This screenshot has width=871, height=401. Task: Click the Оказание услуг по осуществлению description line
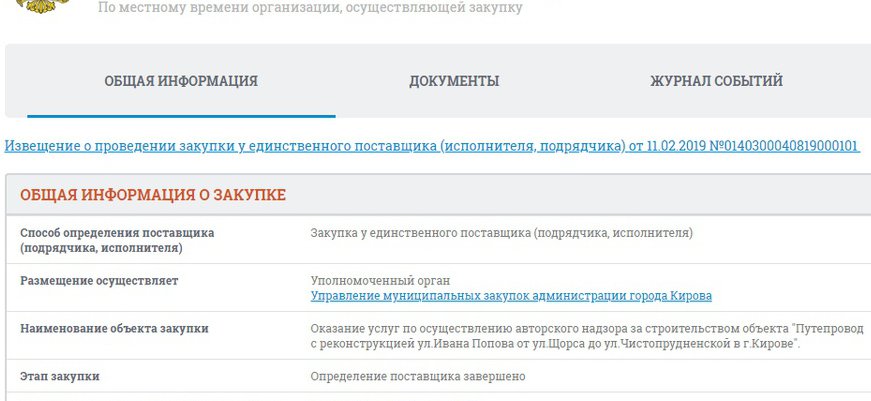[x=588, y=328]
